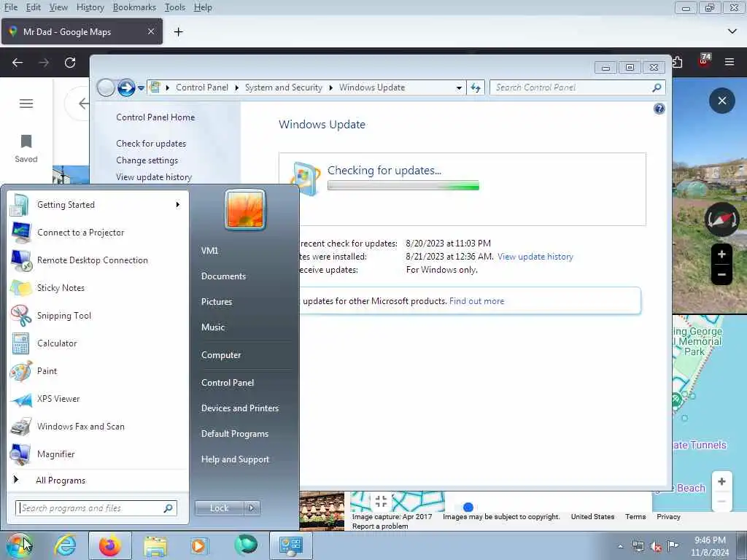Expand breadcrumb arrow after System and Security
The image size is (747, 560).
click(x=330, y=87)
